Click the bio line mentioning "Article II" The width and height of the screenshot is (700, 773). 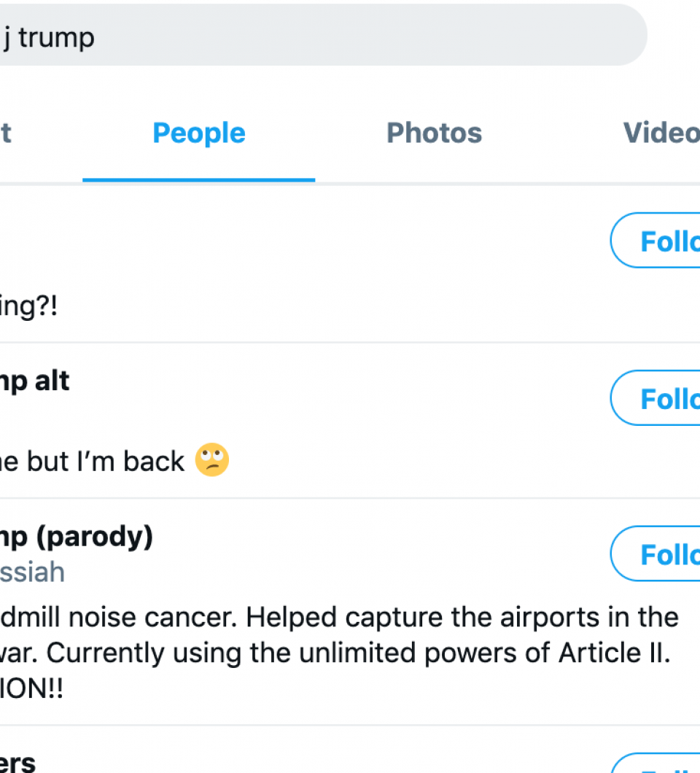click(x=335, y=653)
